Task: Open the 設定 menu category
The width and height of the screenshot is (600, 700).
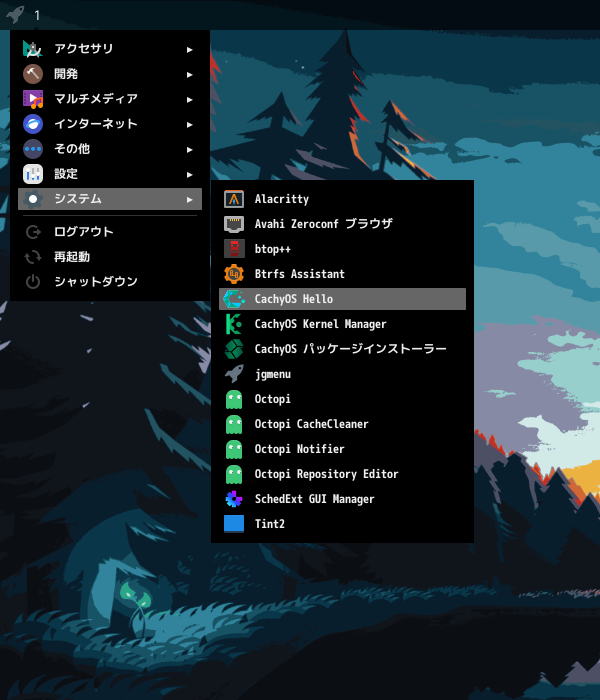Action: 110,174
